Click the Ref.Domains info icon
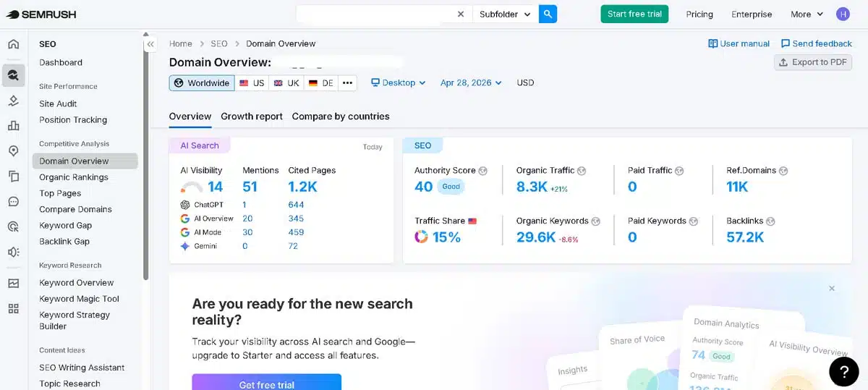Screen dimensions: 868x390 pyautogui.click(x=783, y=171)
